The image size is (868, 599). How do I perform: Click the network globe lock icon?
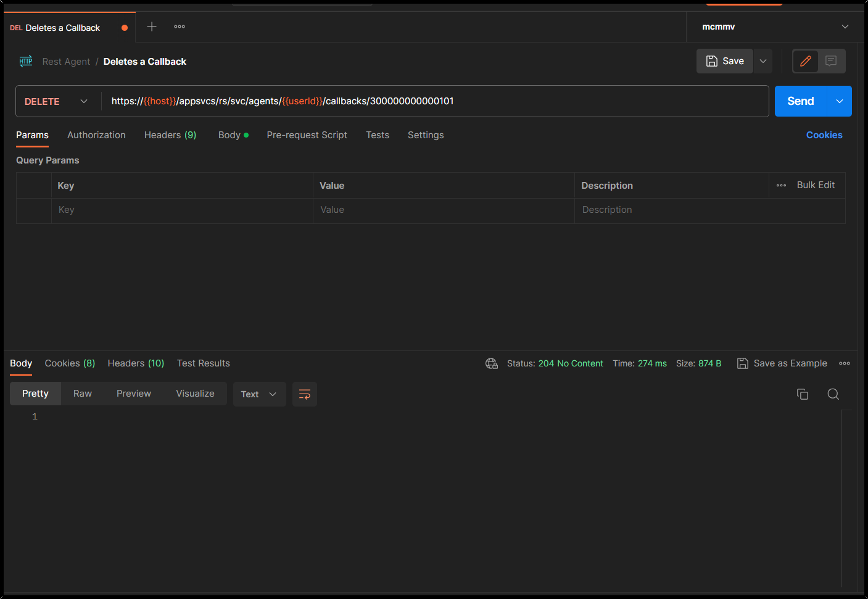(x=492, y=363)
